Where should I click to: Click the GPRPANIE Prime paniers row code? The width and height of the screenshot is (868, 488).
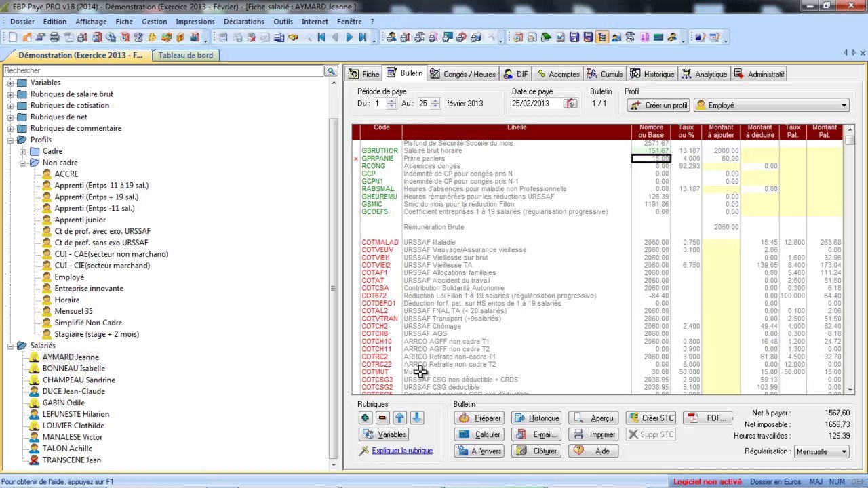click(377, 159)
